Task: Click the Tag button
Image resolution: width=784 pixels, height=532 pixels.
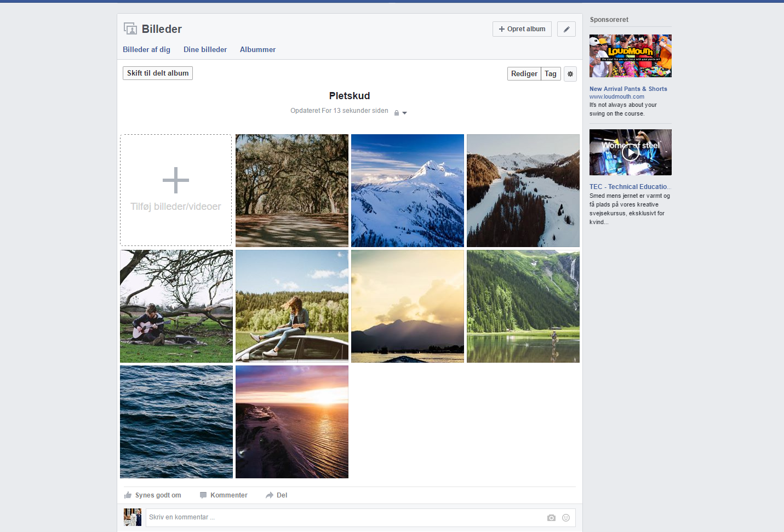Action: click(x=551, y=74)
